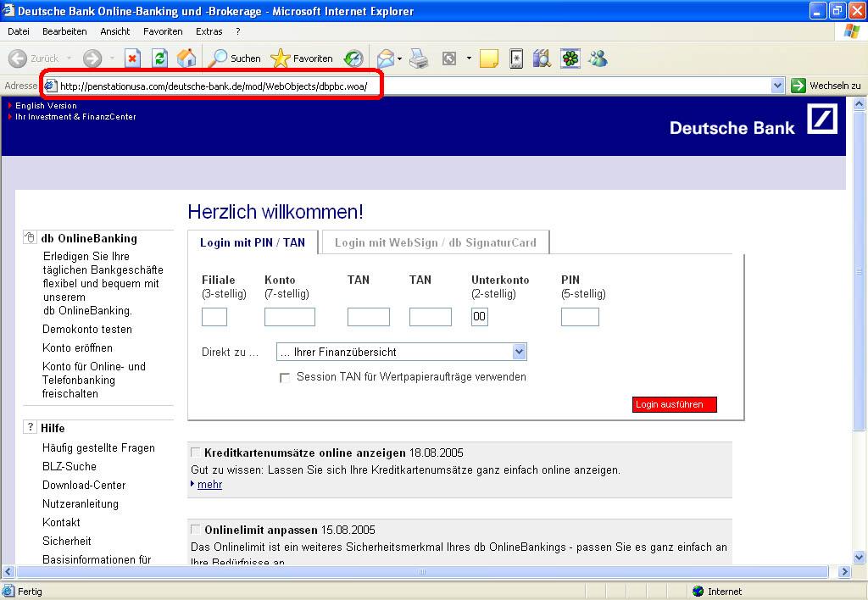Click the Unterkonto field showing 00
Screen dimensions: 868x600
click(480, 317)
